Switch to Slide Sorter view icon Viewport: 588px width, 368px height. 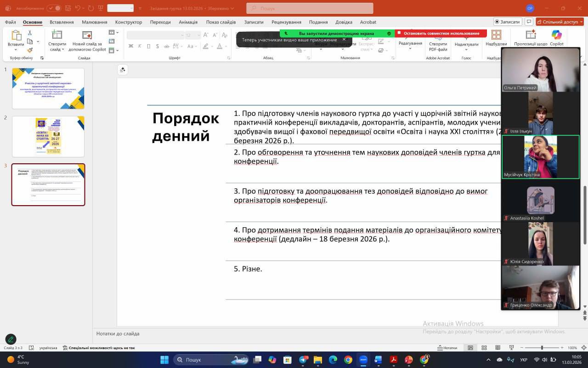[484, 348]
